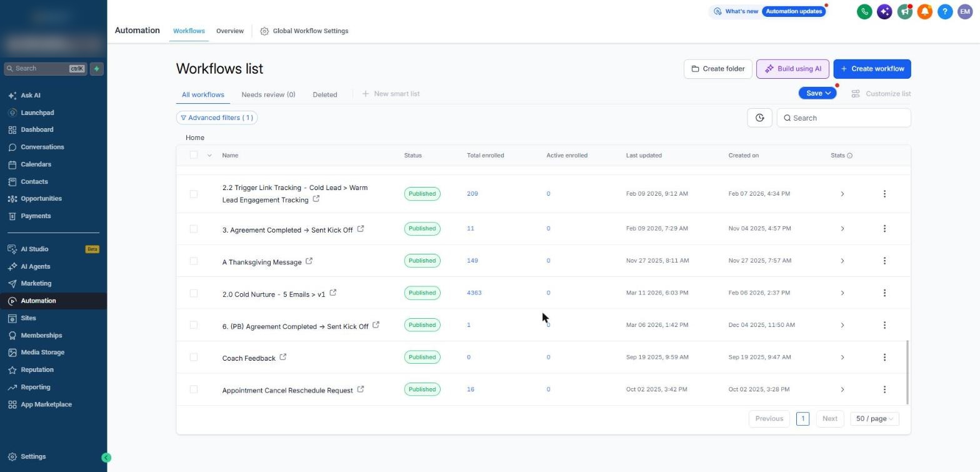The image size is (980, 472).
Task: Click the Stats info icon
Action: 849,156
